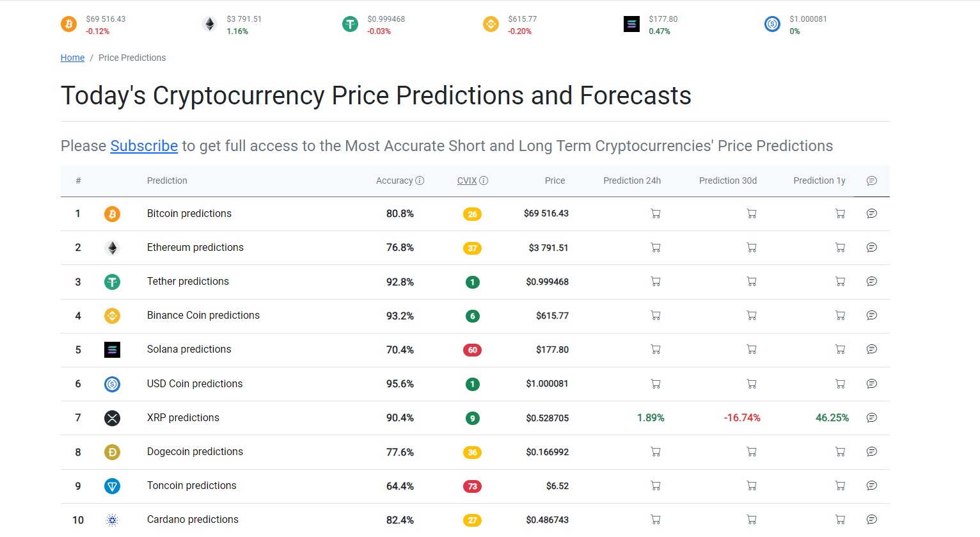The width and height of the screenshot is (980, 537).
Task: Click the Ethereum logo in the top price ticker
Action: click(x=209, y=24)
